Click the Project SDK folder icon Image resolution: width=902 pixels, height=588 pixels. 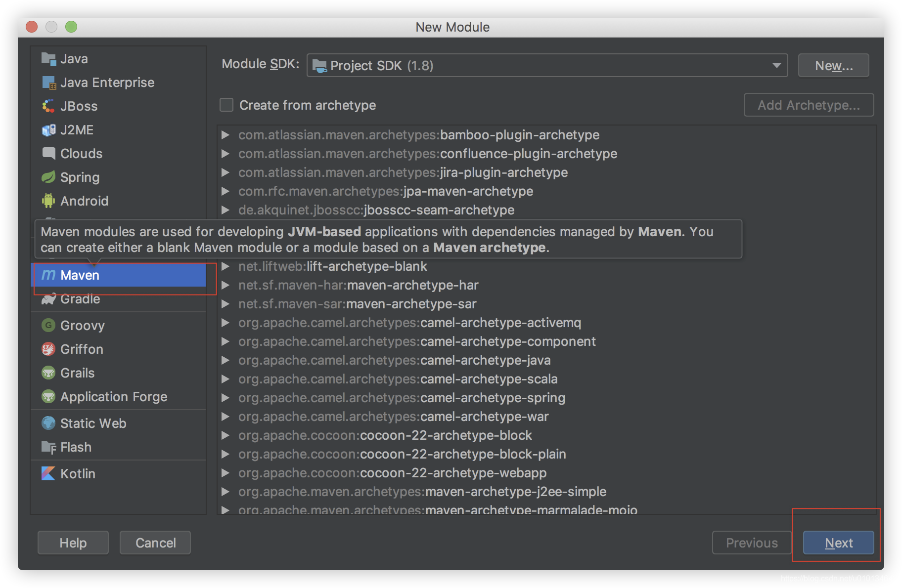point(320,66)
